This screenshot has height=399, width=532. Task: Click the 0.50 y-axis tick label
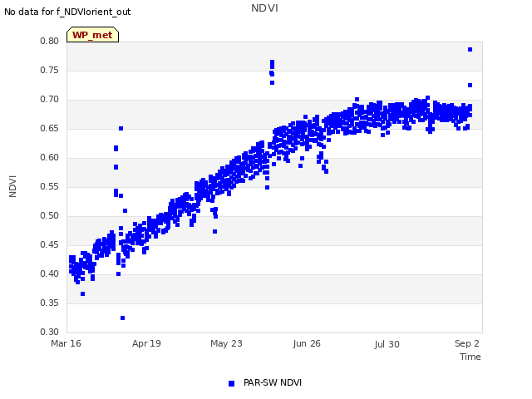tap(50, 216)
